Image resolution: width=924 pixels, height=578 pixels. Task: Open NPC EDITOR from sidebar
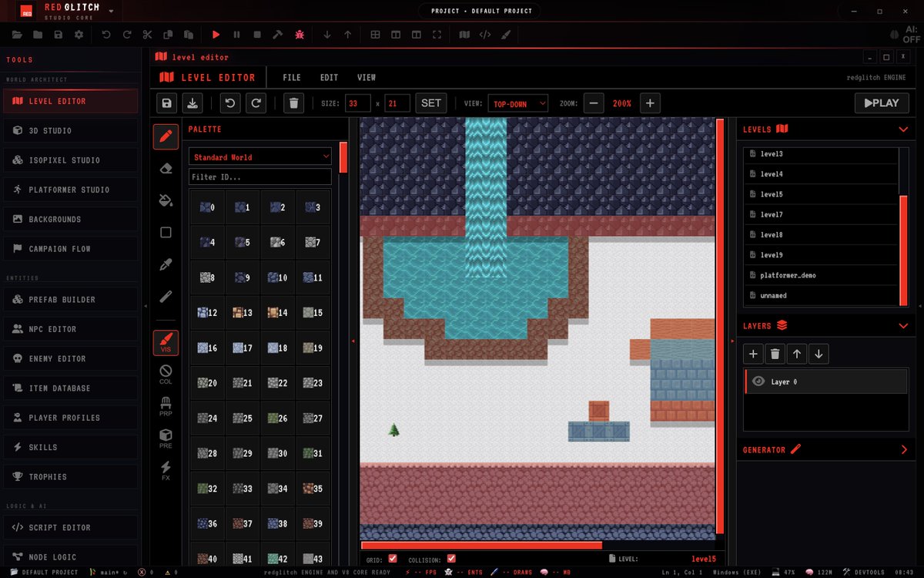point(71,329)
